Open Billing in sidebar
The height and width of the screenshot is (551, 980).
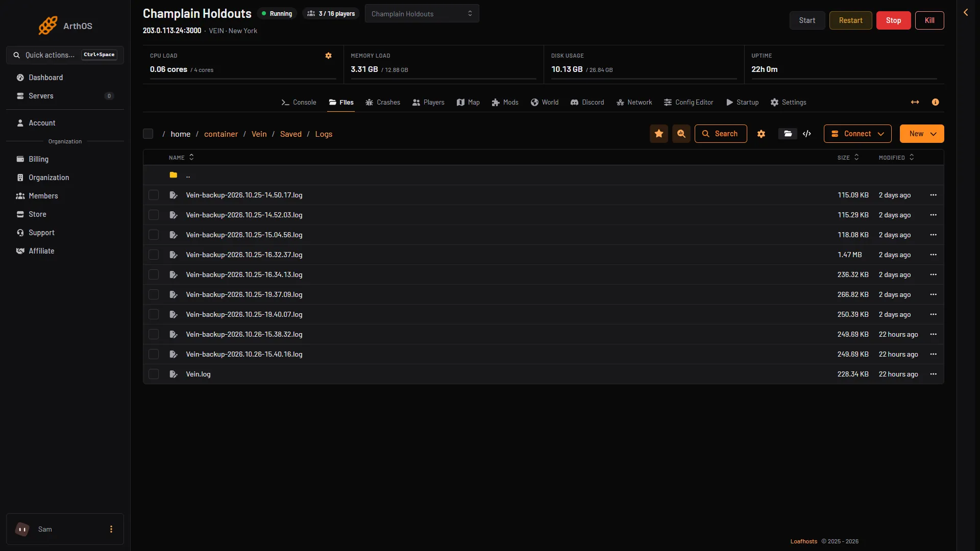point(38,159)
